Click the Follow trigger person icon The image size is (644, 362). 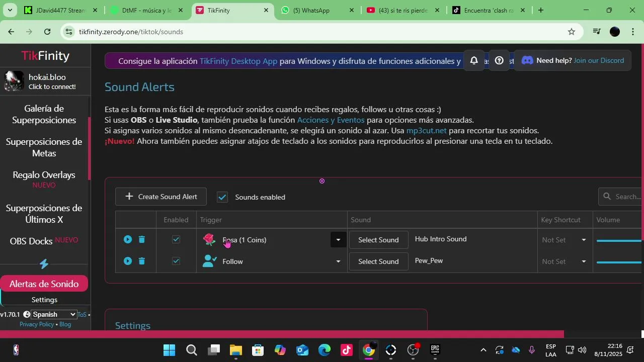(209, 261)
